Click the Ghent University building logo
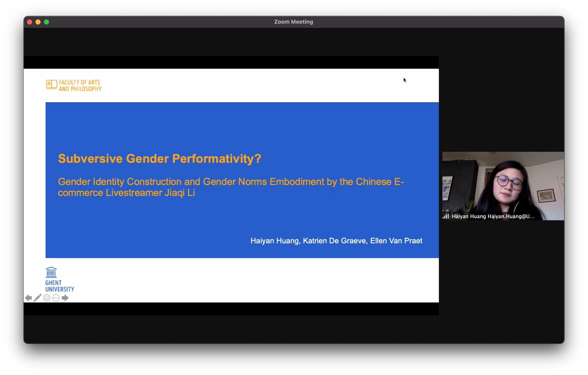Viewport: 588px width, 375px height. click(51, 272)
